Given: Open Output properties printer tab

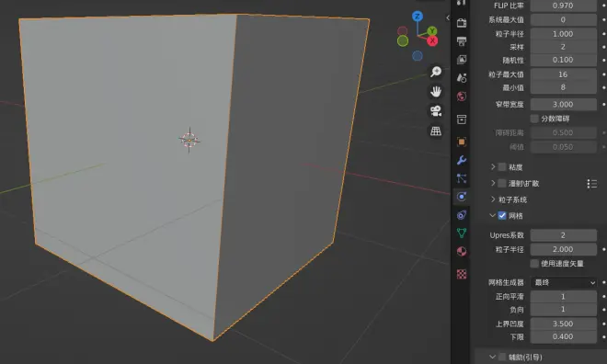Looking at the screenshot, I should (x=462, y=41).
